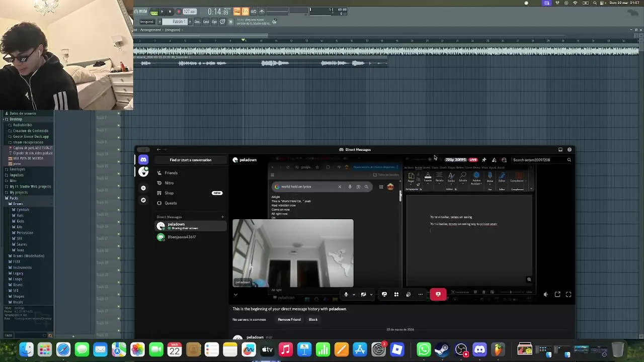Open Discord from the Dock
Image resolution: width=644 pixels, height=362 pixels.
tap(479, 349)
